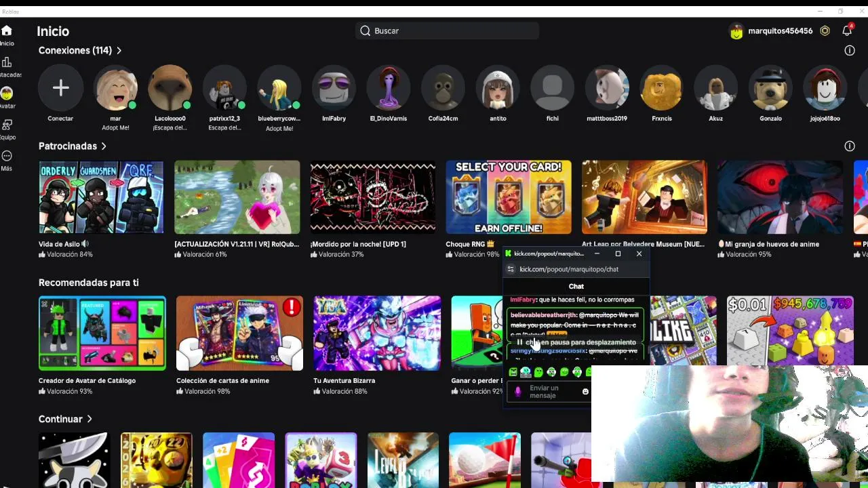Viewport: 868px width, 488px height.
Task: Open the Avatar sidebar icon
Action: coord(7,94)
